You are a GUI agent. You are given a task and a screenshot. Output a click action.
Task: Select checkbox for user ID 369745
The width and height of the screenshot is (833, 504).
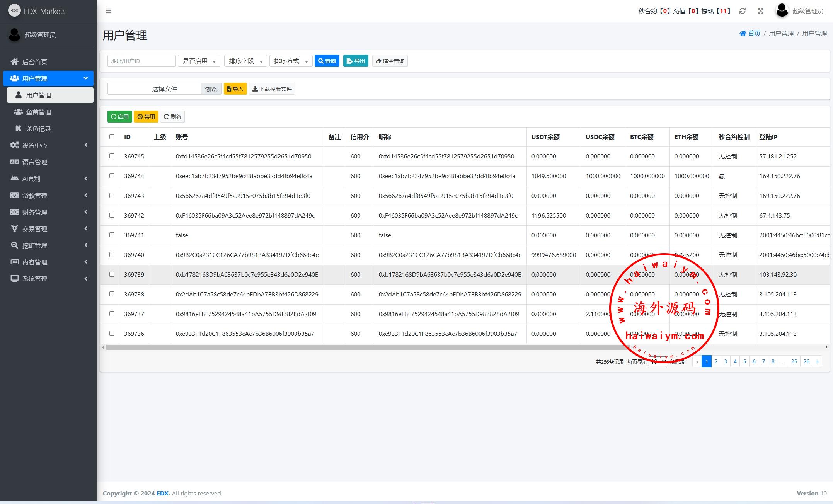click(x=112, y=156)
